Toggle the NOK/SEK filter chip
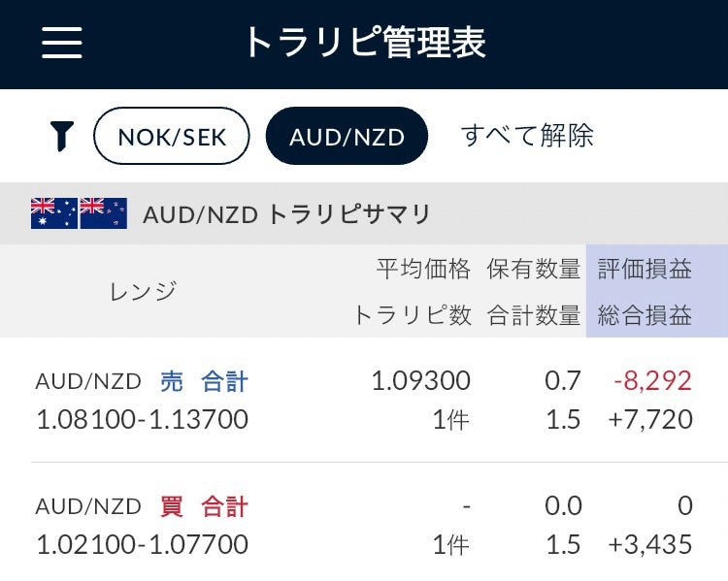This screenshot has height=581, width=728. pos(172,136)
